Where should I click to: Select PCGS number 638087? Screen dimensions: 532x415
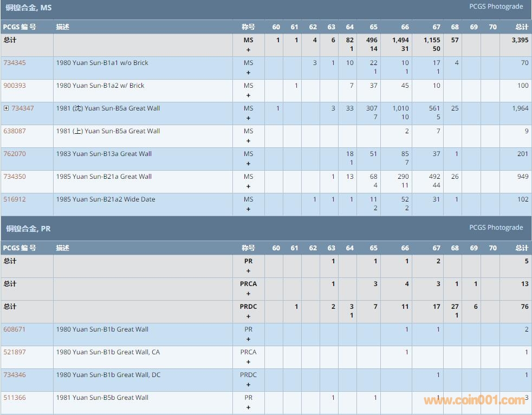click(x=15, y=131)
